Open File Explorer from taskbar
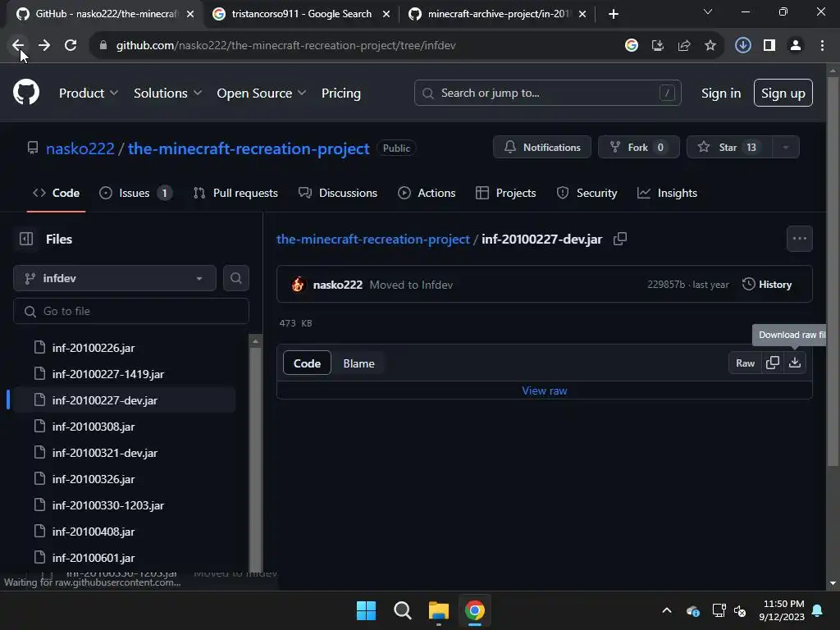Viewport: 840px width, 630px height. point(438,610)
